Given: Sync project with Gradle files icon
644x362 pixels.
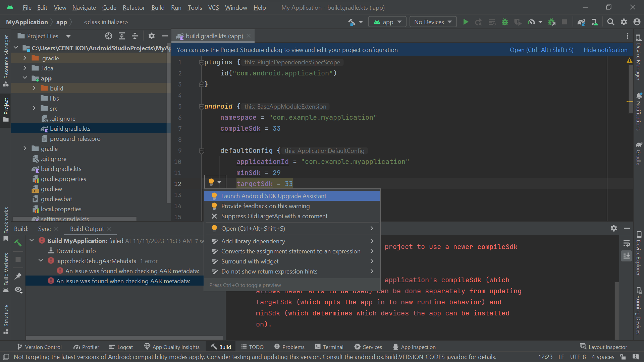Looking at the screenshot, I should tap(581, 22).
